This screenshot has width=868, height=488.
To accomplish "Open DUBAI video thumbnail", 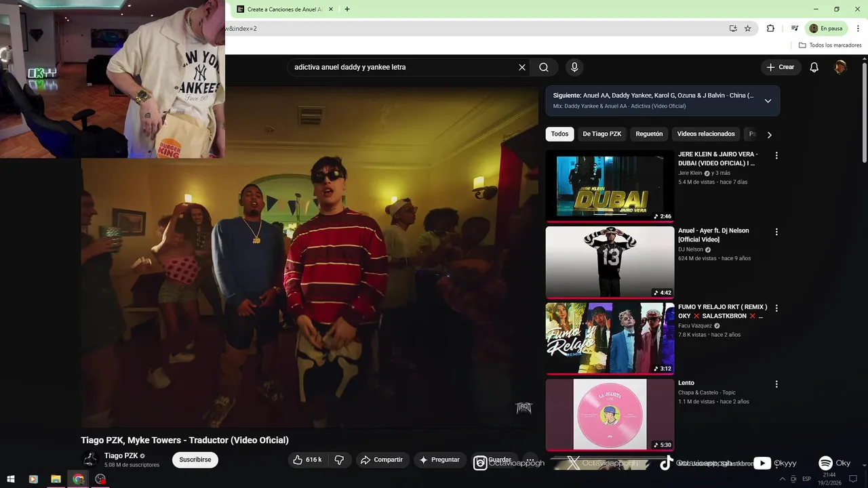I will (610, 186).
